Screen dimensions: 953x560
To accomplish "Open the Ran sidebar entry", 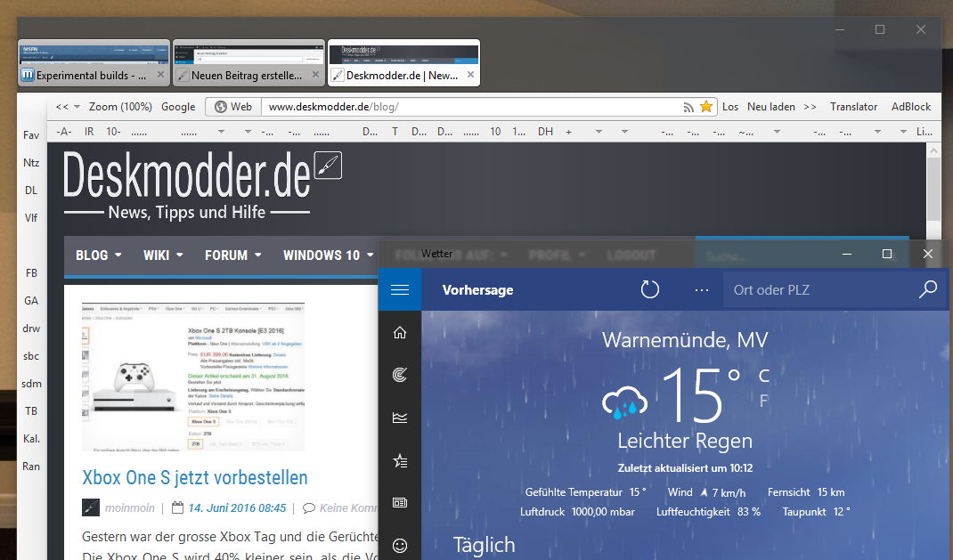I will coord(31,467).
